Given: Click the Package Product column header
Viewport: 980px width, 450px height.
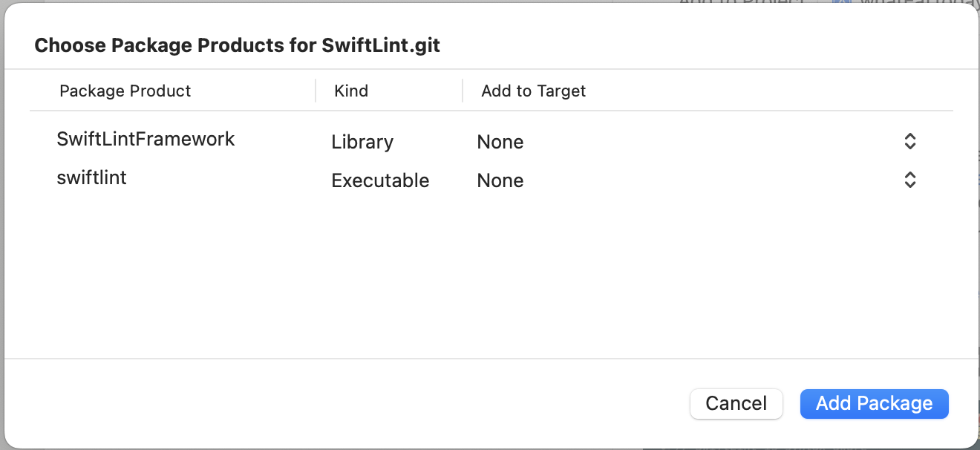Looking at the screenshot, I should [125, 91].
